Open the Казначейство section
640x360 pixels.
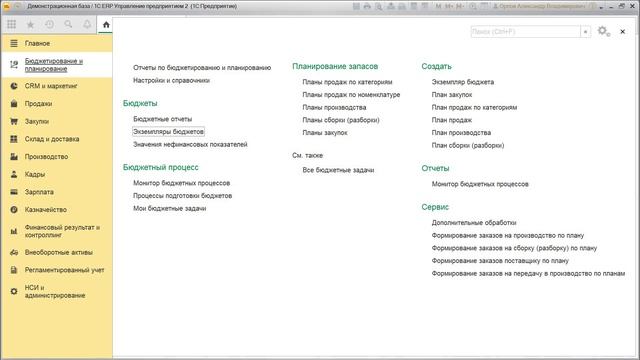(x=57, y=209)
